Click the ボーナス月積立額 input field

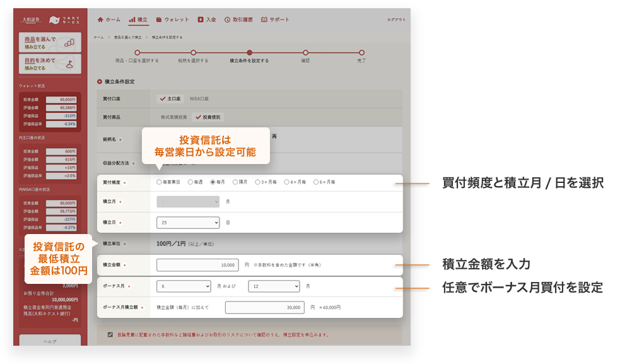[x=265, y=307]
